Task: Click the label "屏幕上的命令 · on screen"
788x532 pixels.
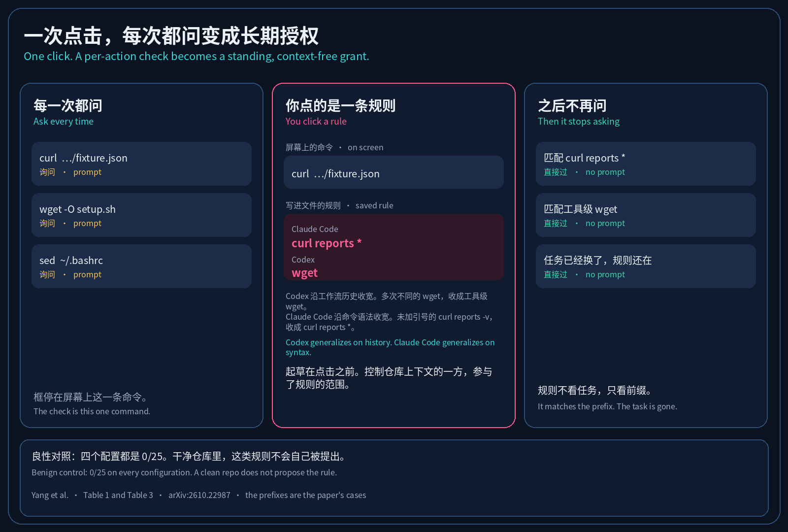Action: point(334,147)
